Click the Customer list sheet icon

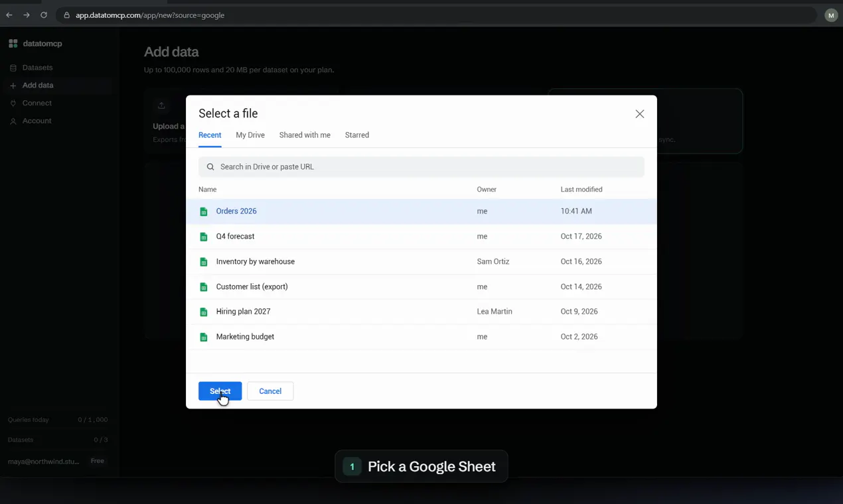(204, 287)
